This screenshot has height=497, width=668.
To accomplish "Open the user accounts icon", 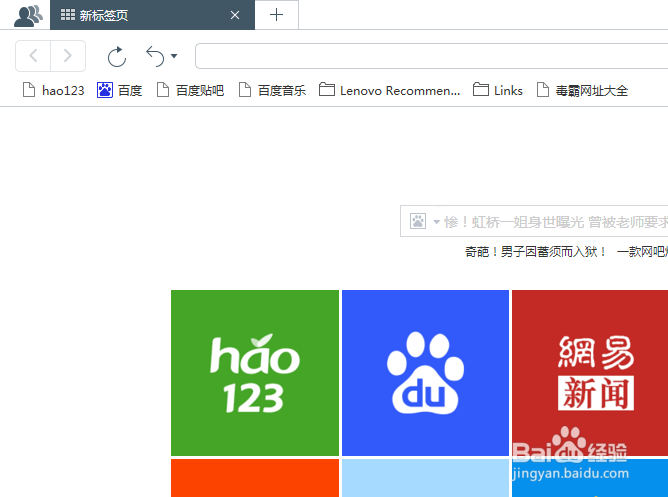I will (28, 16).
